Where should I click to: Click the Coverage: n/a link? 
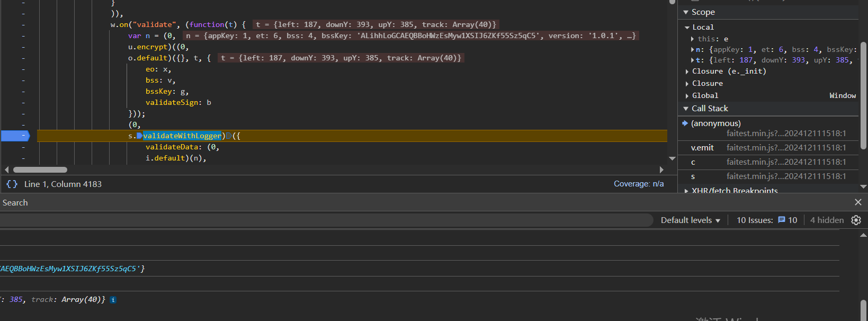tap(638, 184)
